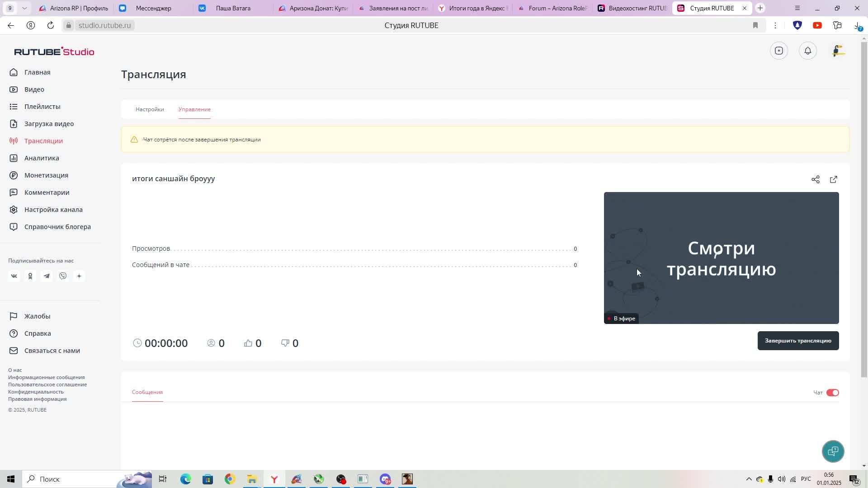Open the Telegram social icon
Image resolution: width=868 pixels, height=488 pixels.
pos(47,276)
